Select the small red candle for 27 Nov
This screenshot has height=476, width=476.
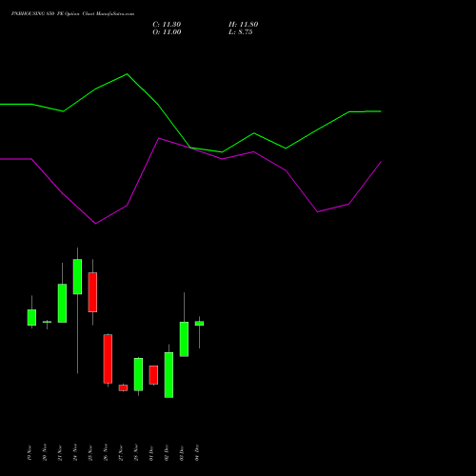[x=123, y=387]
